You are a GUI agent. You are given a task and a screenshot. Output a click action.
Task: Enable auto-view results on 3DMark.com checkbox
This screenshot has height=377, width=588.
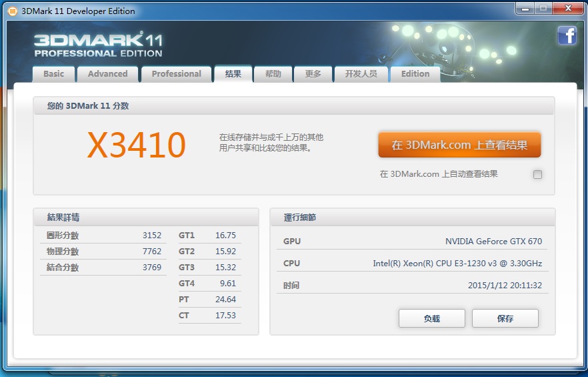537,174
